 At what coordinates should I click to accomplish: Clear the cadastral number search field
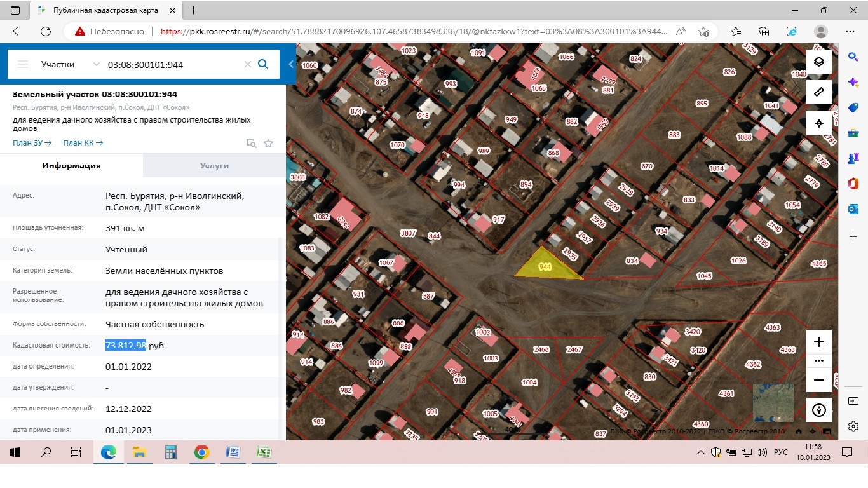click(248, 64)
